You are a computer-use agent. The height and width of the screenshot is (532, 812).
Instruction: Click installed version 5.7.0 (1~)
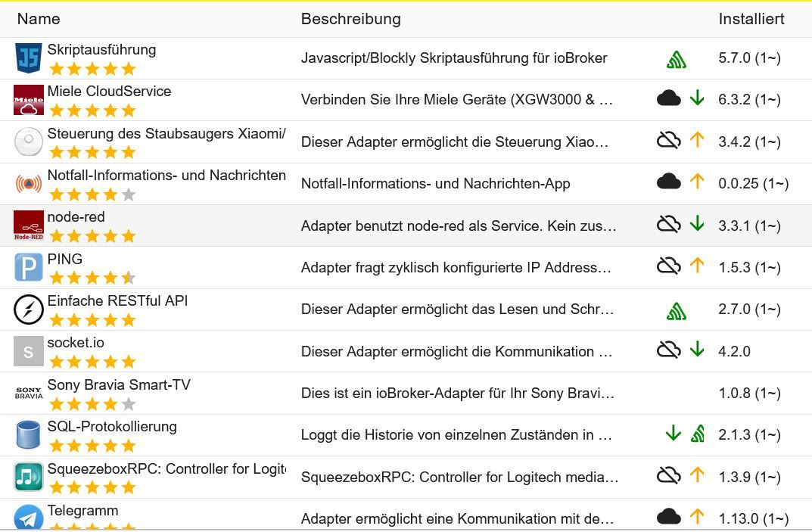coord(749,58)
